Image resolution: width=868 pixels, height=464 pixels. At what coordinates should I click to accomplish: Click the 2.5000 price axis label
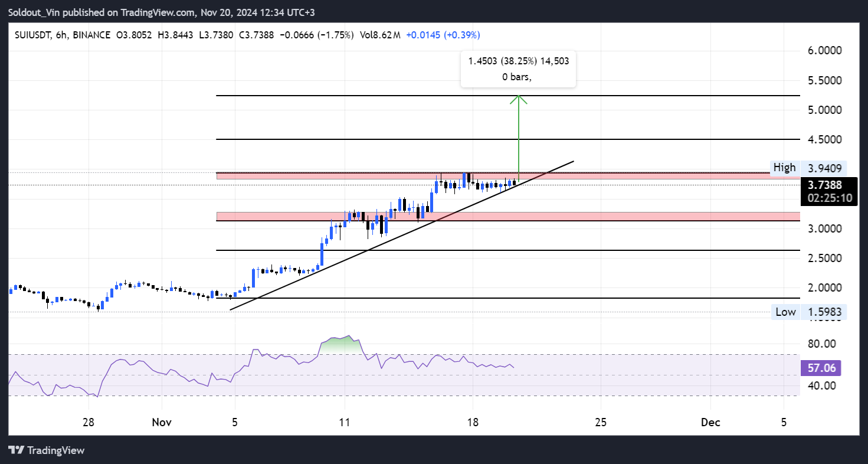824,258
